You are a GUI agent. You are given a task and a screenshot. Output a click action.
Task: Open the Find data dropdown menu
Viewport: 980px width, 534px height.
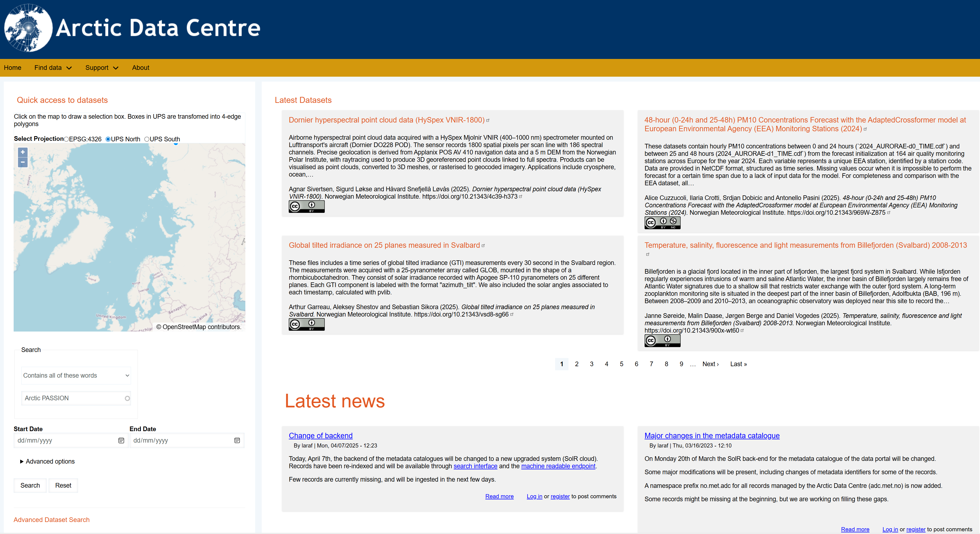[53, 68]
